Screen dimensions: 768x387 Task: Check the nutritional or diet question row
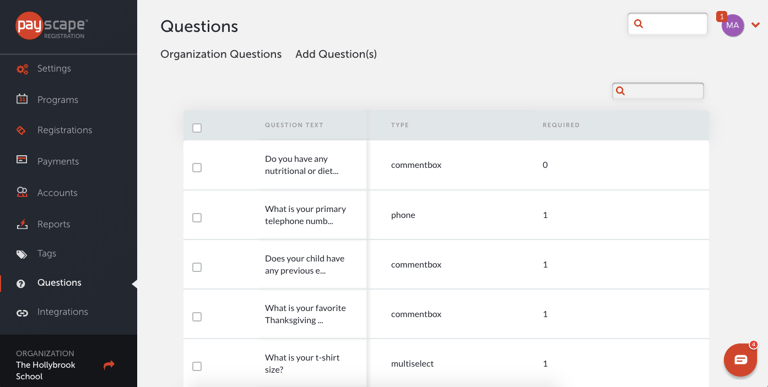click(197, 168)
